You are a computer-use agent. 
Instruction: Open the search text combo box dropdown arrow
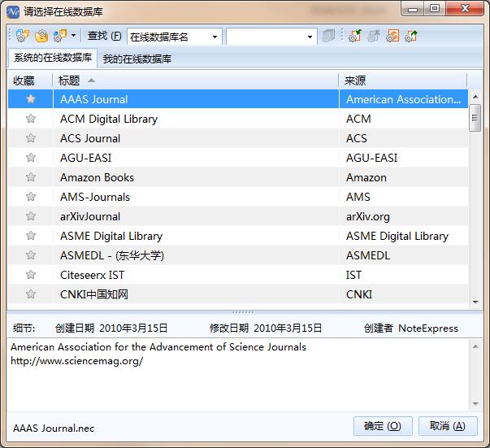coord(310,37)
